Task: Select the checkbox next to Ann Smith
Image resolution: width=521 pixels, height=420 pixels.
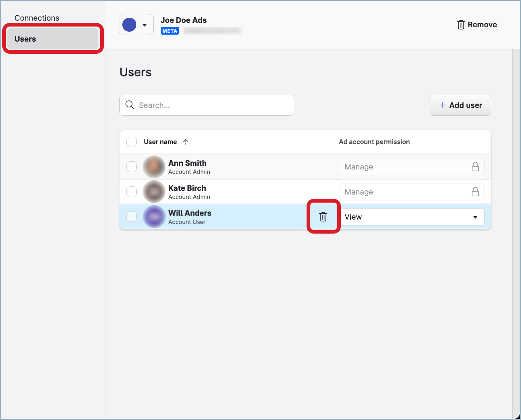Action: pyautogui.click(x=132, y=167)
